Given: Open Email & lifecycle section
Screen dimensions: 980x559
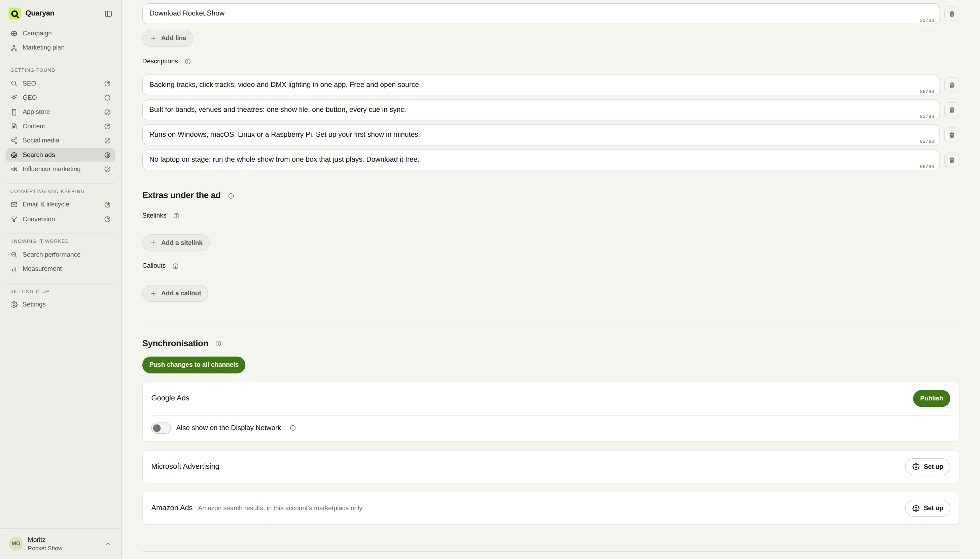Looking at the screenshot, I should point(60,205).
